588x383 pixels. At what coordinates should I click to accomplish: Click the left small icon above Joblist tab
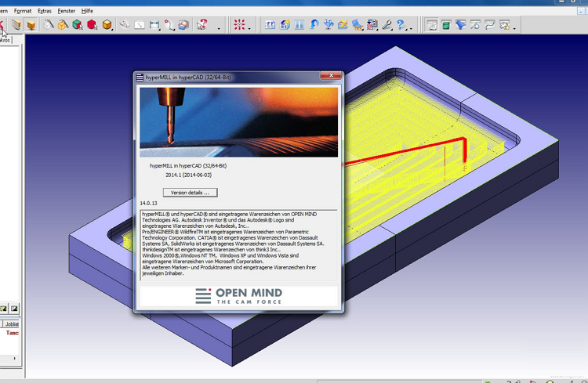click(3, 309)
